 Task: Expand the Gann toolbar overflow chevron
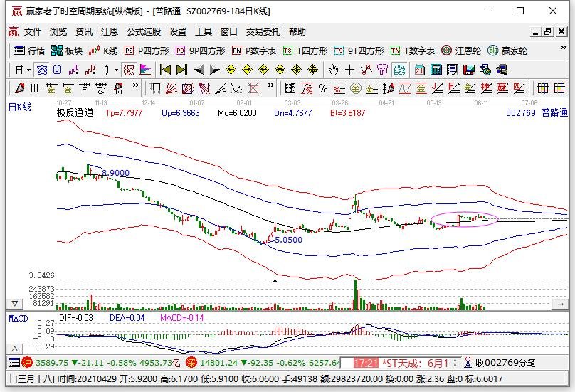[271, 85]
